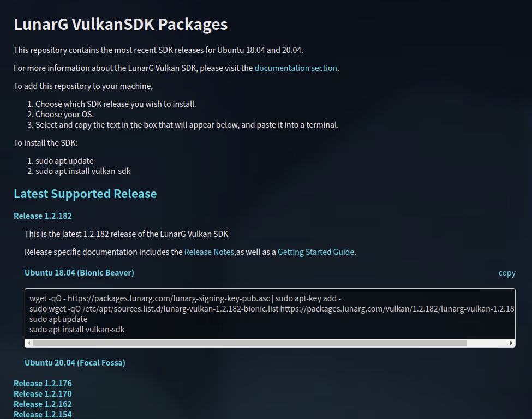The height and width of the screenshot is (419, 532).
Task: Show Ubuntu 20.04 (Focal Fossa) instructions
Action: [x=75, y=362]
